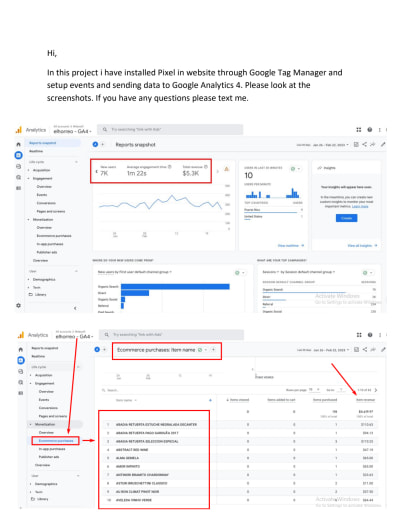Open elhorreo - GA4 property selector, upper screenshot
This screenshot has height=518, width=400.
(x=72, y=130)
